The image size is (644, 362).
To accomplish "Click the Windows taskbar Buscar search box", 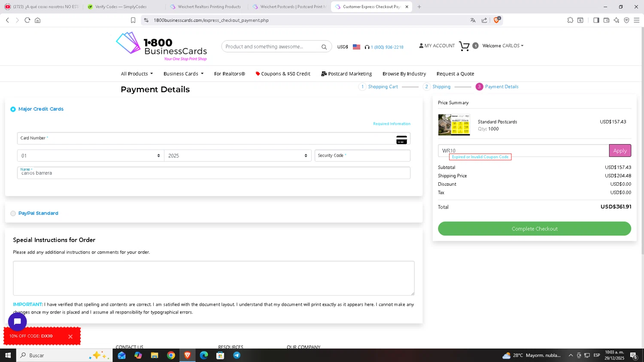I will coord(64,355).
